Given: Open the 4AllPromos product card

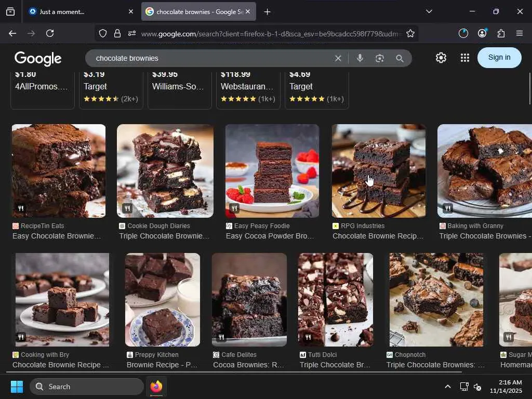Looking at the screenshot, I should point(43,90).
